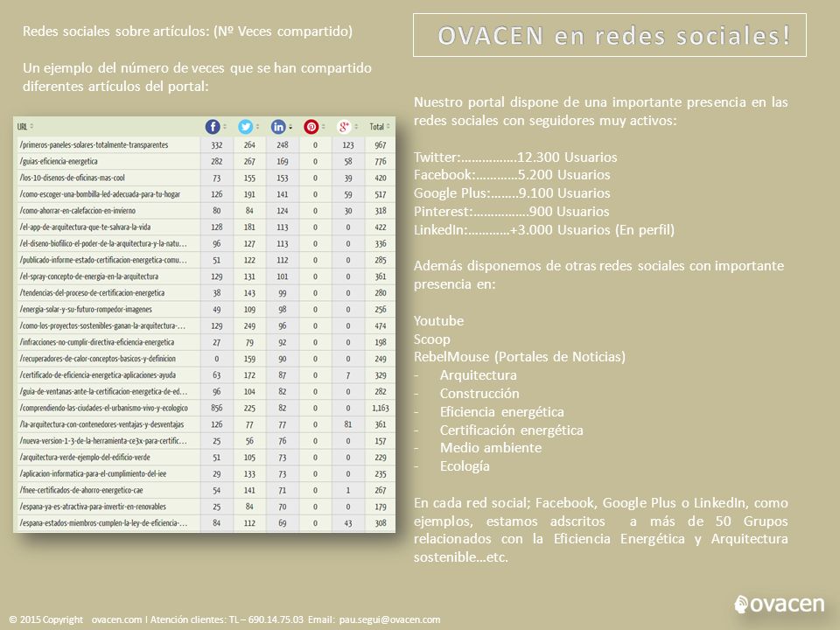The width and height of the screenshot is (840, 630).
Task: Click the LinkedIn count '248' cell
Action: coord(283,144)
